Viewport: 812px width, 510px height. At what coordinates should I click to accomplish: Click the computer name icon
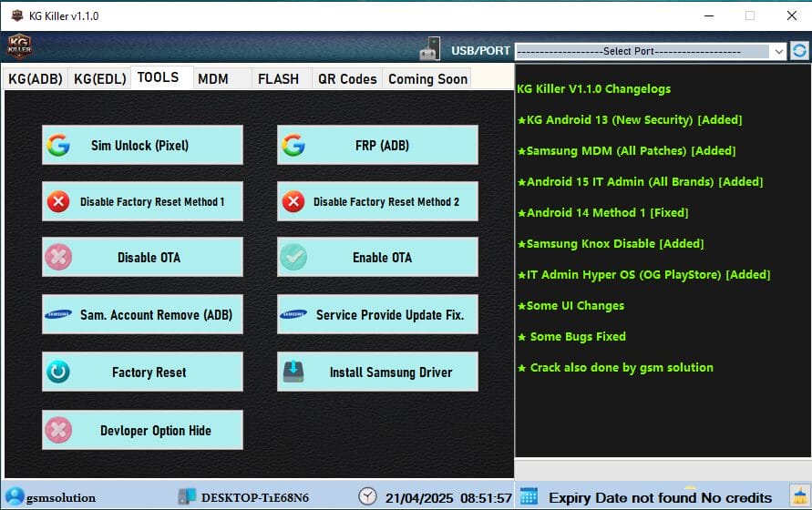[x=187, y=497]
